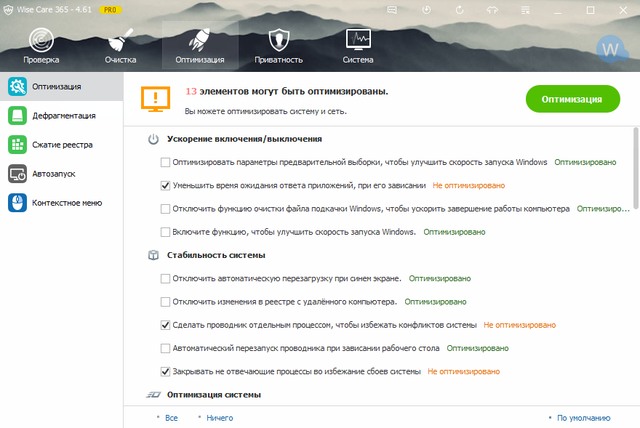The height and width of the screenshot is (428, 640).
Task: Click the PRO badge in title bar
Action: 110,10
